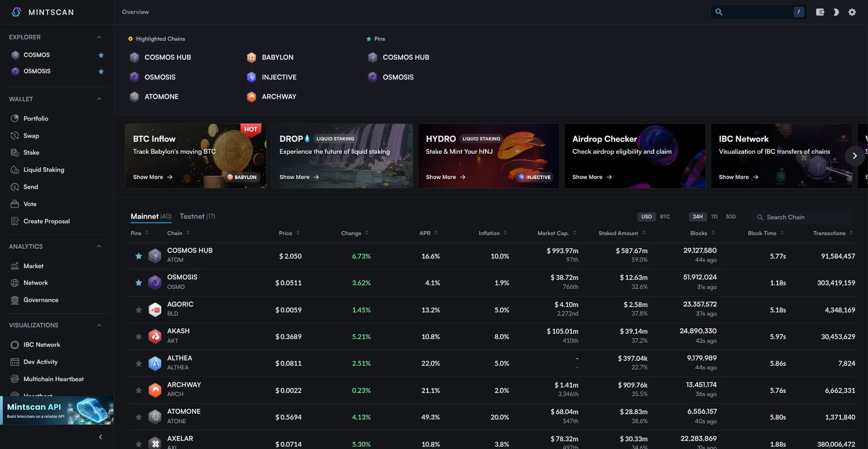Viewport: 868px width, 449px height.
Task: Open Liquid Staking in sidebar
Action: [44, 170]
